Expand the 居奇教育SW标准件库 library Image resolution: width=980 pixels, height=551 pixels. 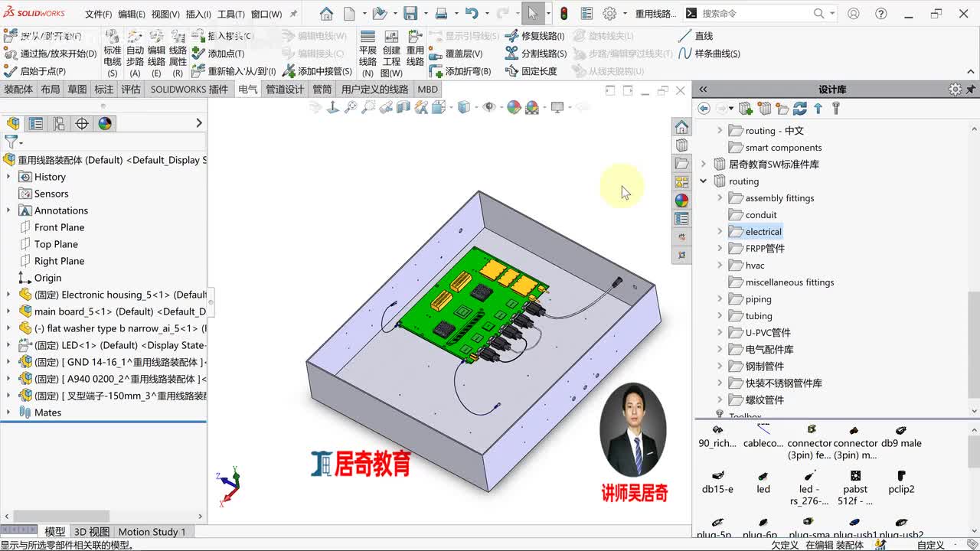pyautogui.click(x=704, y=165)
